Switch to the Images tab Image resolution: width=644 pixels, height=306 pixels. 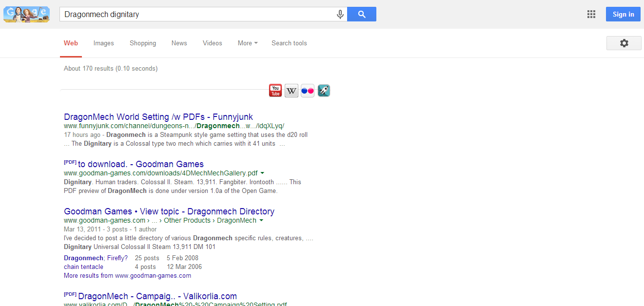(x=103, y=43)
